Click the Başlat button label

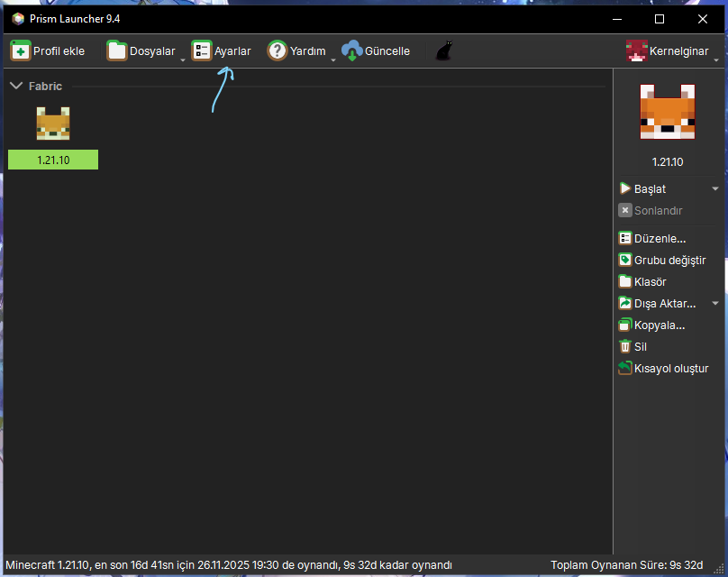tap(650, 189)
